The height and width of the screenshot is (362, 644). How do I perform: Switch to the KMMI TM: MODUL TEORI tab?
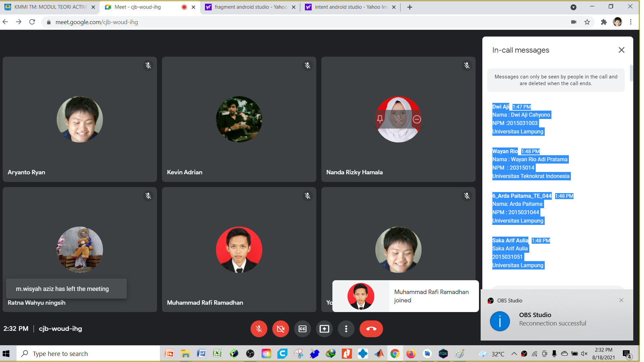coord(50,7)
